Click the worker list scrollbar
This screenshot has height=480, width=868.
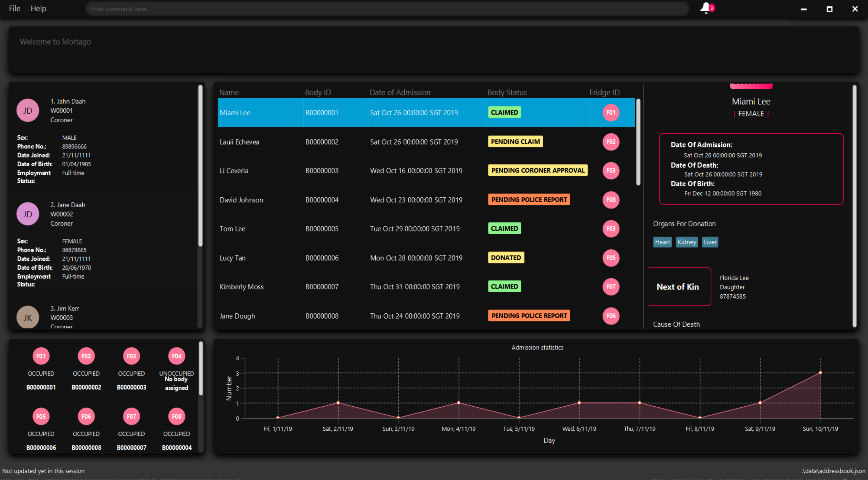[x=200, y=165]
